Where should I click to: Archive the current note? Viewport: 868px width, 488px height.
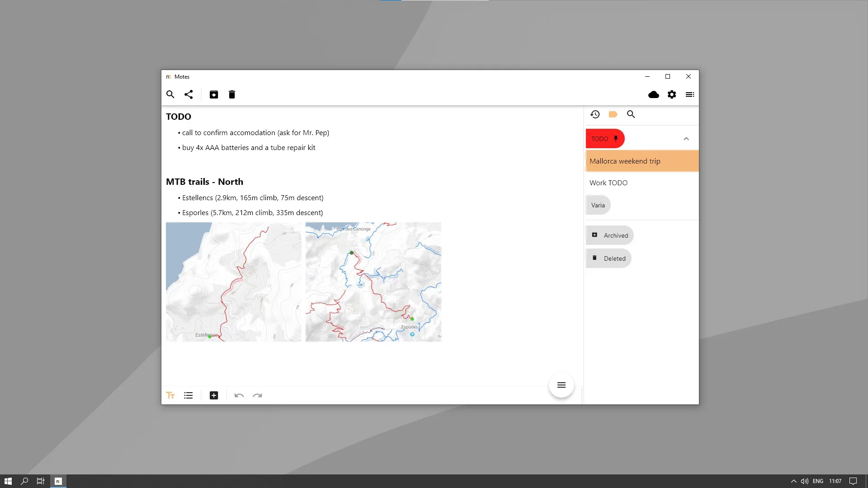(214, 94)
